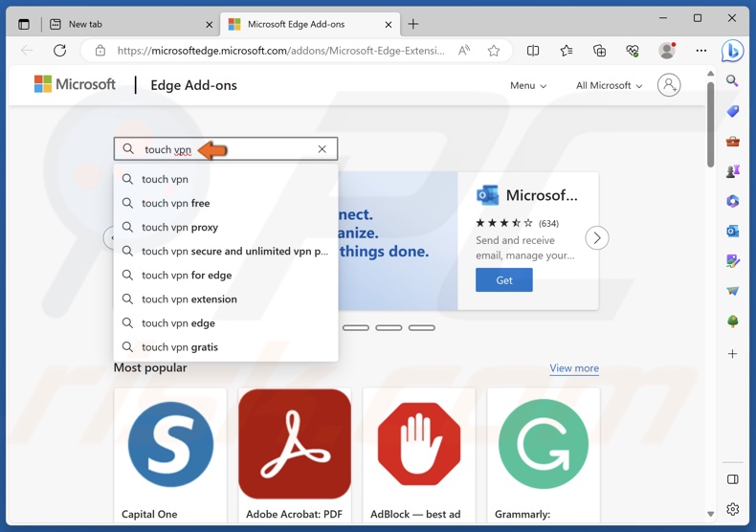This screenshot has width=756, height=532.
Task: Close the Microsoft Edge Add-ons tab
Action: tap(389, 25)
